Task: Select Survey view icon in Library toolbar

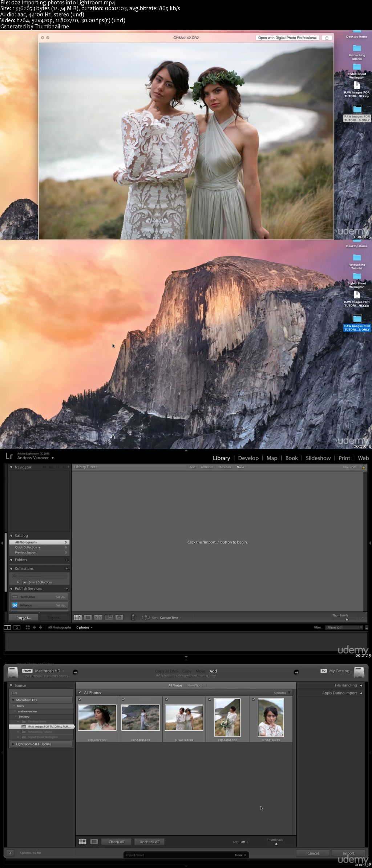Action: point(109,617)
